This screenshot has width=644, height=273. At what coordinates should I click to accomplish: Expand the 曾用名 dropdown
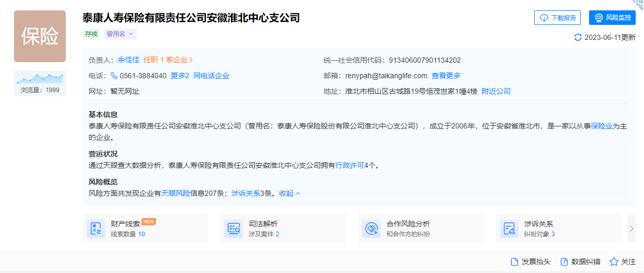120,34
